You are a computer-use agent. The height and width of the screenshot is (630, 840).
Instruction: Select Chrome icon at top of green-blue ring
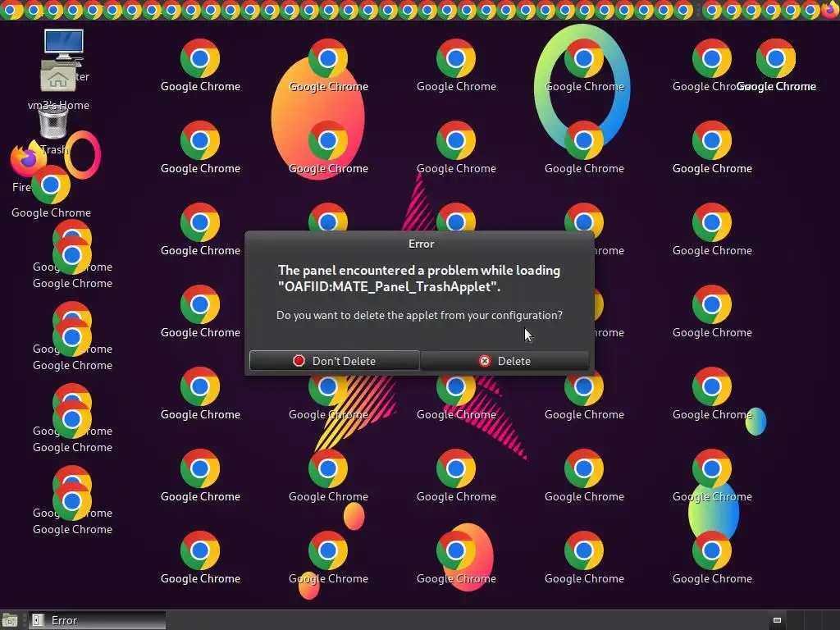[584, 58]
